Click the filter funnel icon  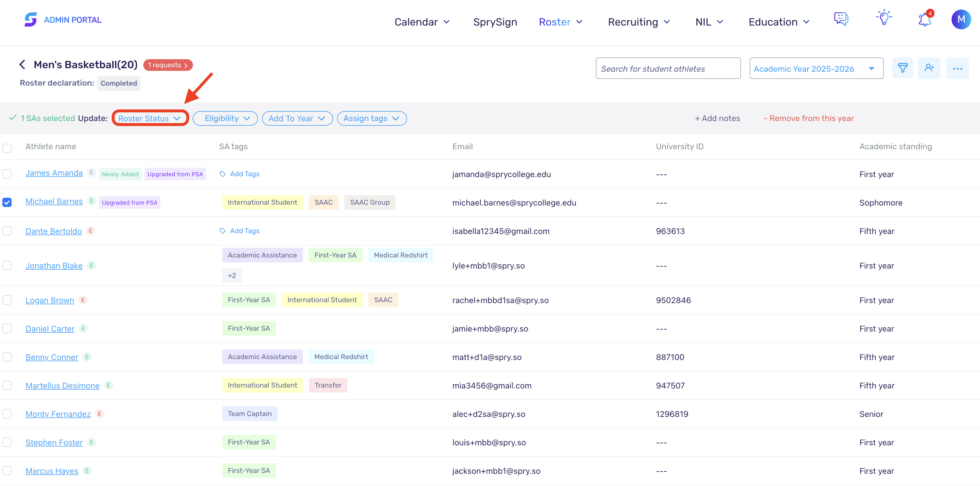coord(902,69)
